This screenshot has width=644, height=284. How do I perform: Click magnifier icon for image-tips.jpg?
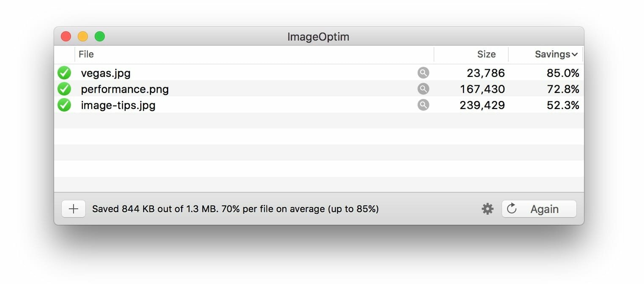tap(423, 105)
